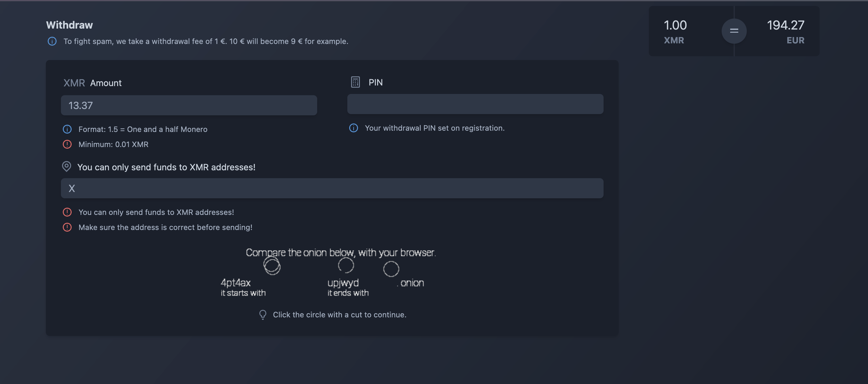
Task: Click the double overlapping captcha circle
Action: click(x=272, y=266)
